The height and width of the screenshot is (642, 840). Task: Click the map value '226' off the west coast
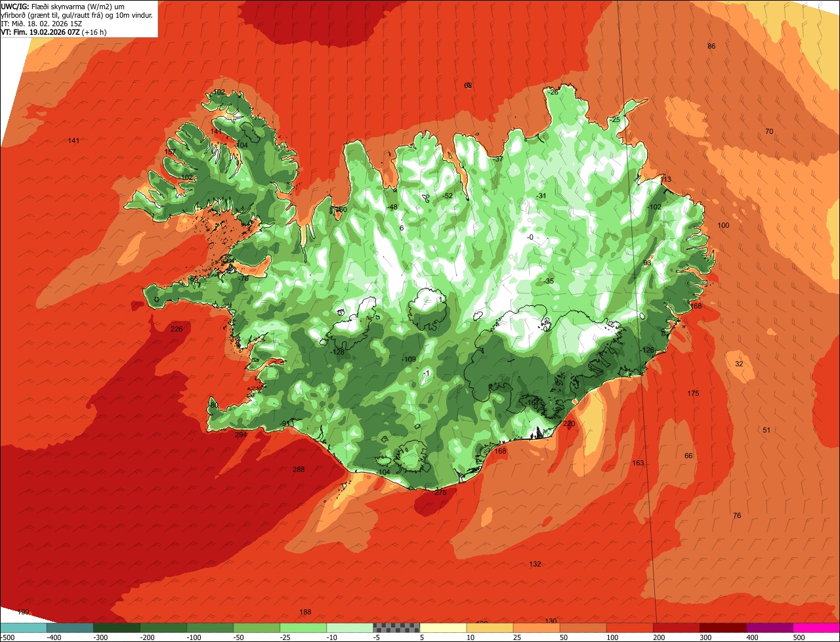[x=177, y=329]
